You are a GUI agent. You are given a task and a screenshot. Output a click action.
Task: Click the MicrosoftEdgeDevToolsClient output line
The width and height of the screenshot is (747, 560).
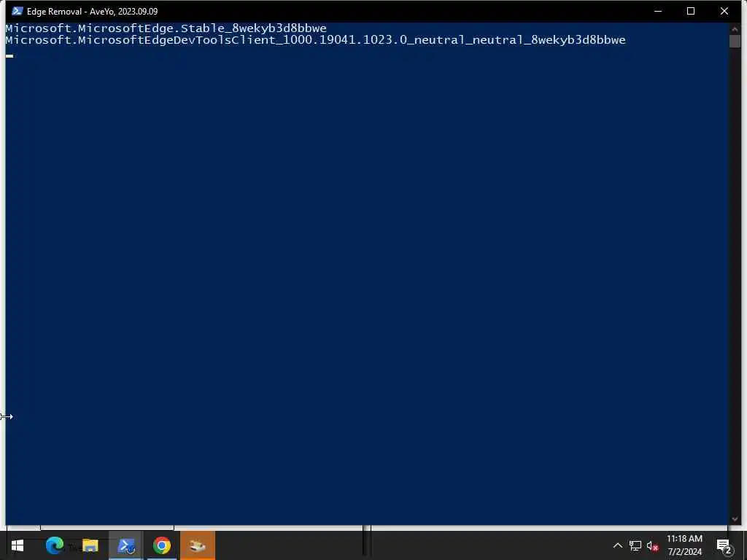(315, 40)
